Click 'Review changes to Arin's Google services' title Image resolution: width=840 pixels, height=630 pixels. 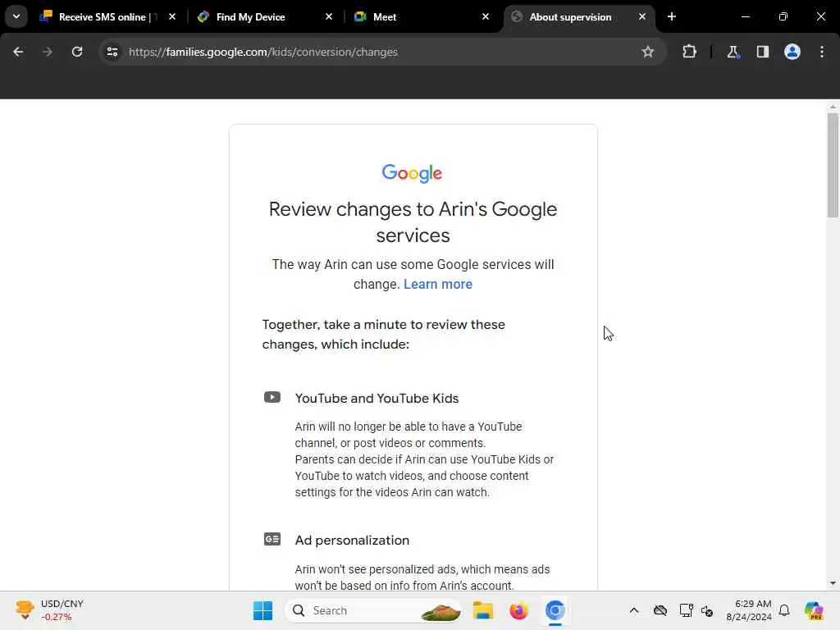pyautogui.click(x=413, y=221)
